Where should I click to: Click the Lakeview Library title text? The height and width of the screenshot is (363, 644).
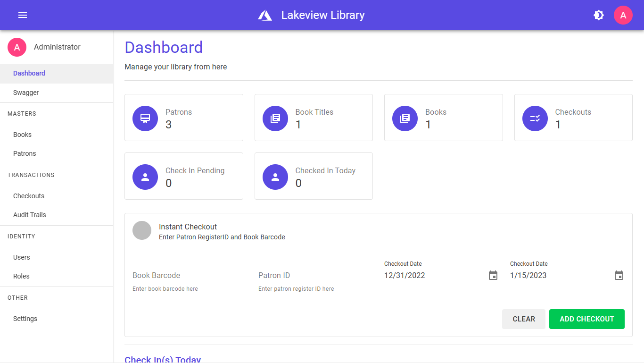tap(323, 15)
